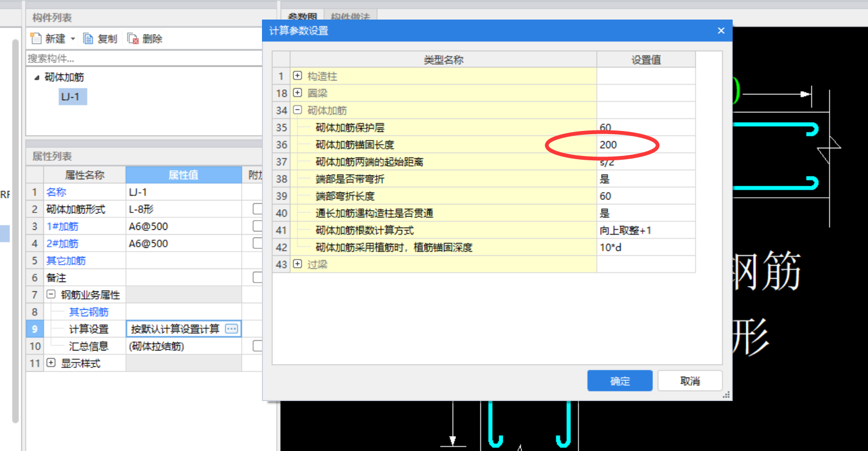Toggle 1#加筋 附加 checkbox
Screen dimensions: 868x451
point(258,226)
